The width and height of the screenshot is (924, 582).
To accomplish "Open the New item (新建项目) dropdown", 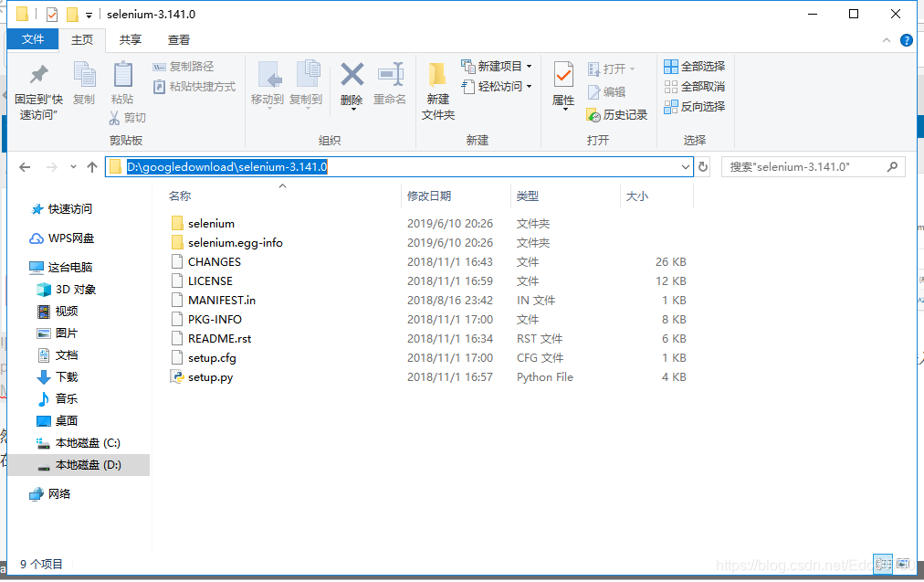I will click(x=497, y=66).
